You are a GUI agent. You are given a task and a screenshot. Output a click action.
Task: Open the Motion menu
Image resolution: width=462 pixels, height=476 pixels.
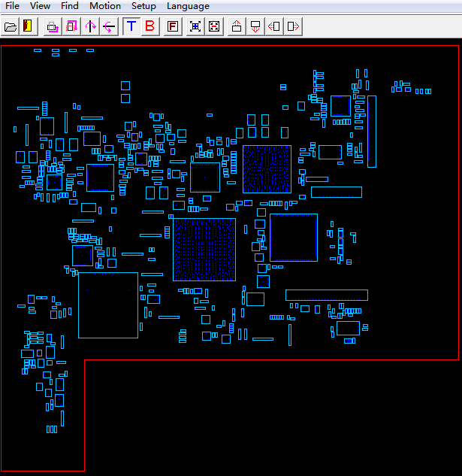tap(105, 6)
